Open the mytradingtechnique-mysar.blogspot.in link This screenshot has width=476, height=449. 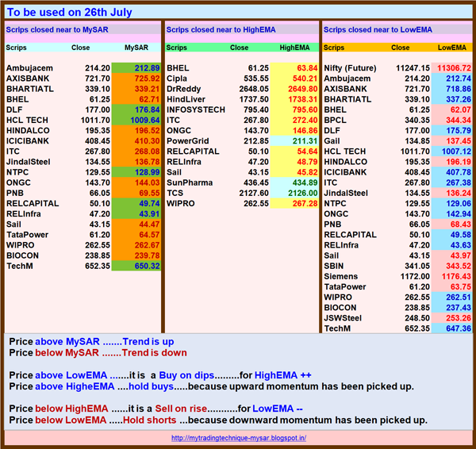(x=239, y=438)
